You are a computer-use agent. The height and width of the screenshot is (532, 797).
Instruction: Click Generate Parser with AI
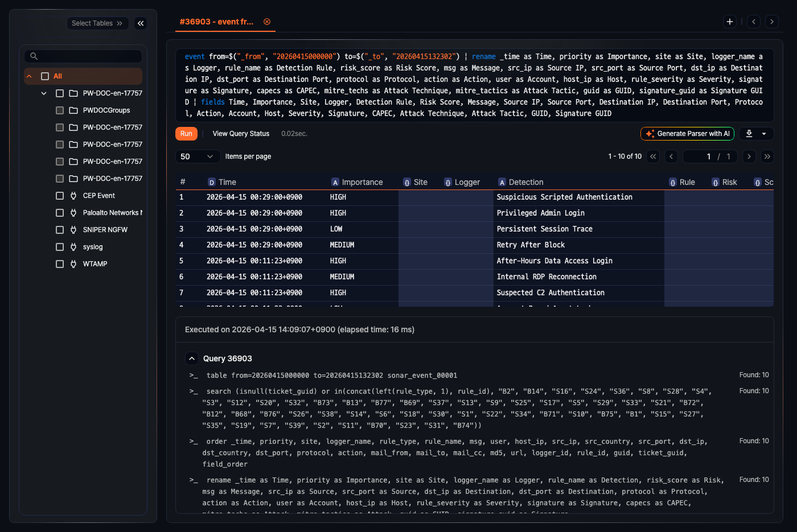tap(687, 134)
